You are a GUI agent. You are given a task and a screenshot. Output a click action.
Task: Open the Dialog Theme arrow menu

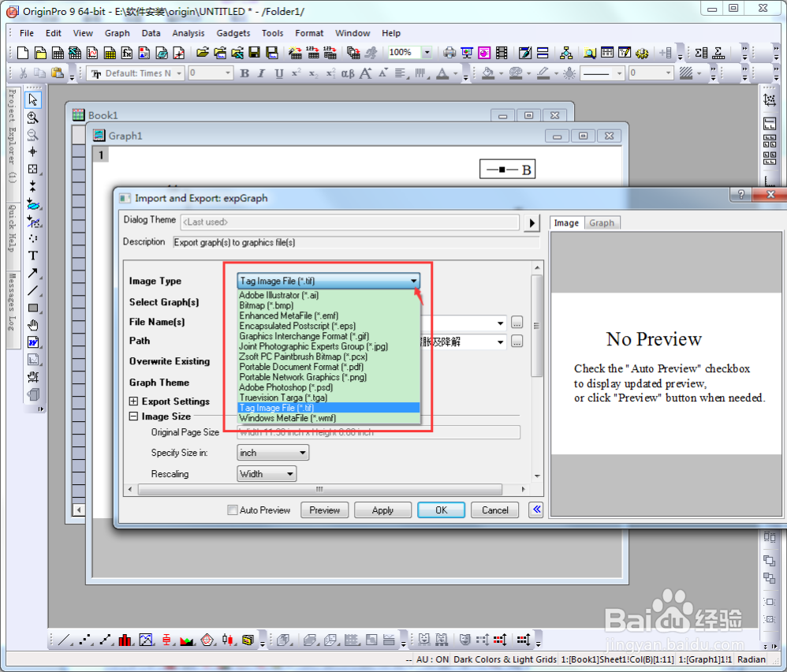pyautogui.click(x=532, y=222)
